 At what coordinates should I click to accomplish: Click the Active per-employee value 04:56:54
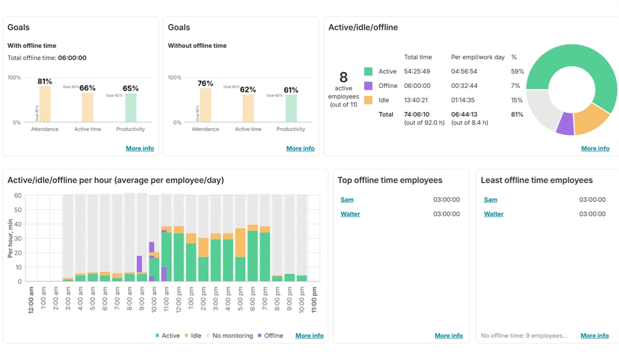(464, 72)
